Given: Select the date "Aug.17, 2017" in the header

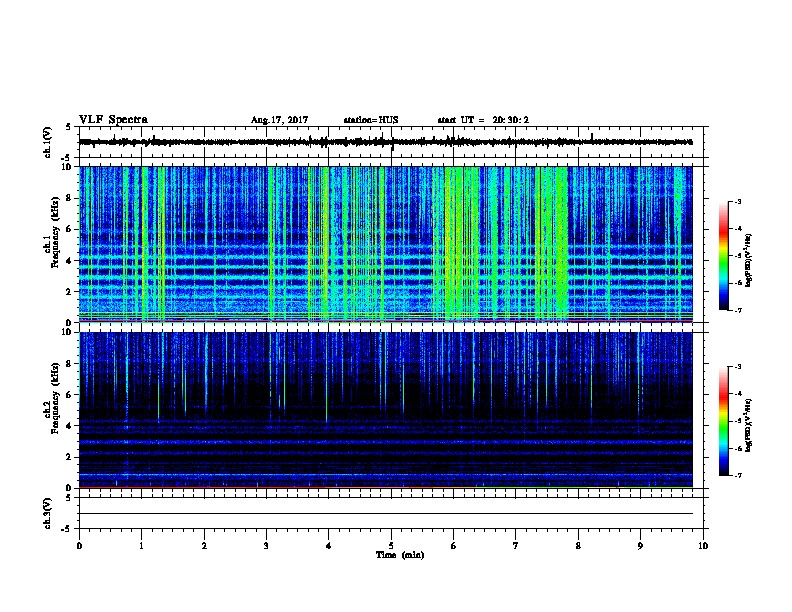Looking at the screenshot, I should point(279,120).
